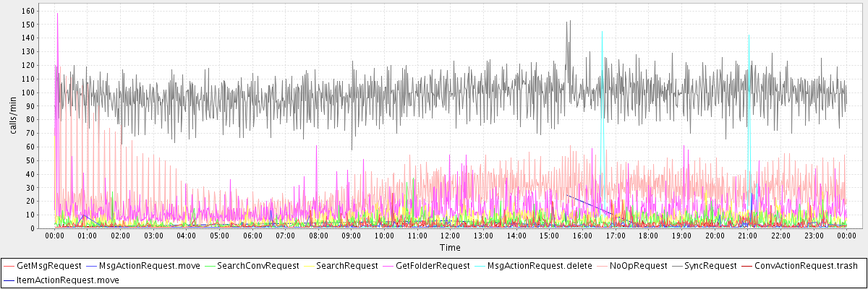Select the 18:00 time axis tick
The image size is (868, 289).
(x=648, y=236)
